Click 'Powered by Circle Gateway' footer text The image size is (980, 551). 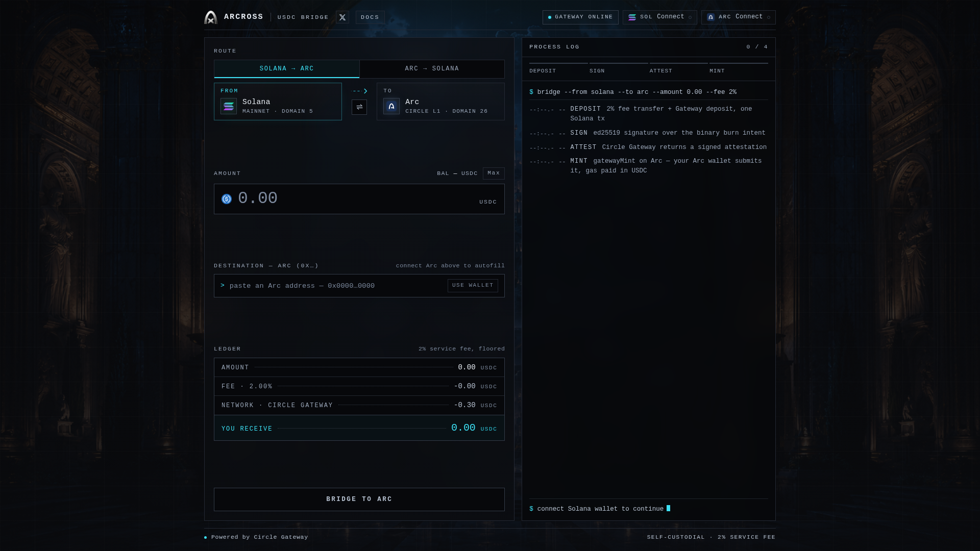[260, 537]
